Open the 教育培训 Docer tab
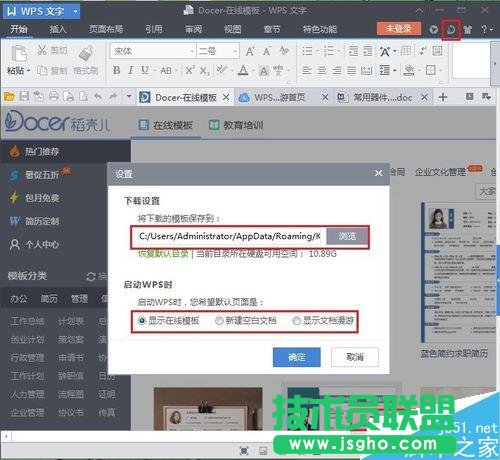 point(236,125)
